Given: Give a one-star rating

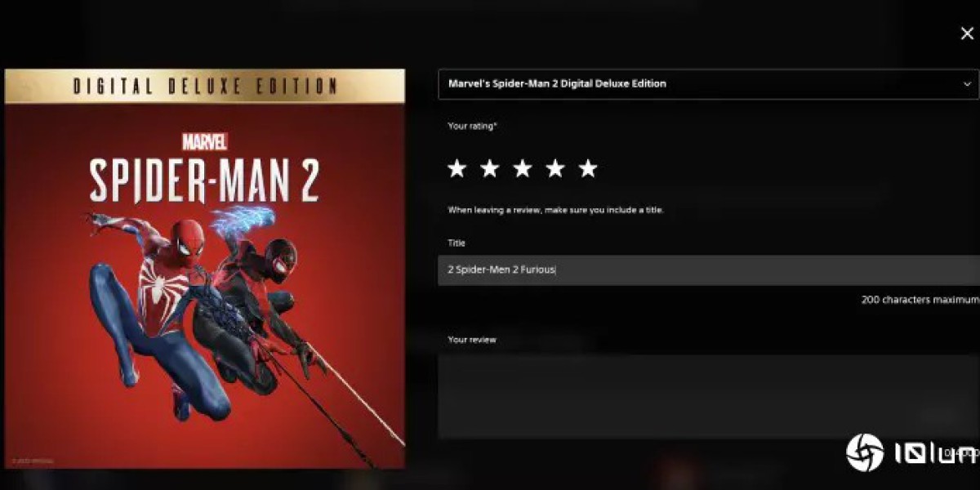Looking at the screenshot, I should 457,168.
